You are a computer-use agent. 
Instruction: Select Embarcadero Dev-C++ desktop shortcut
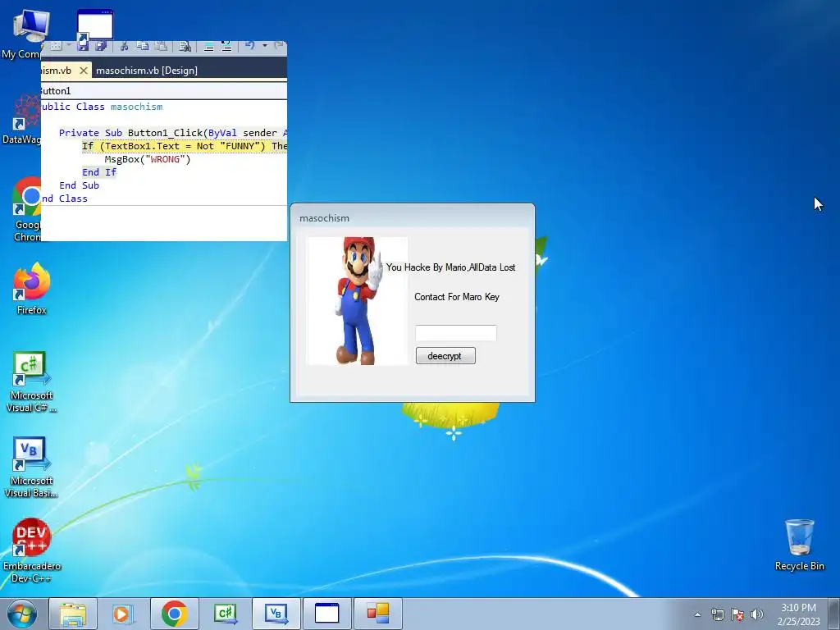[31, 550]
